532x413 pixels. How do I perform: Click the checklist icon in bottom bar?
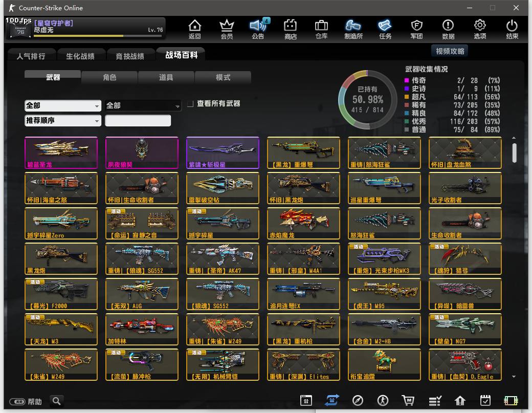tap(435, 401)
